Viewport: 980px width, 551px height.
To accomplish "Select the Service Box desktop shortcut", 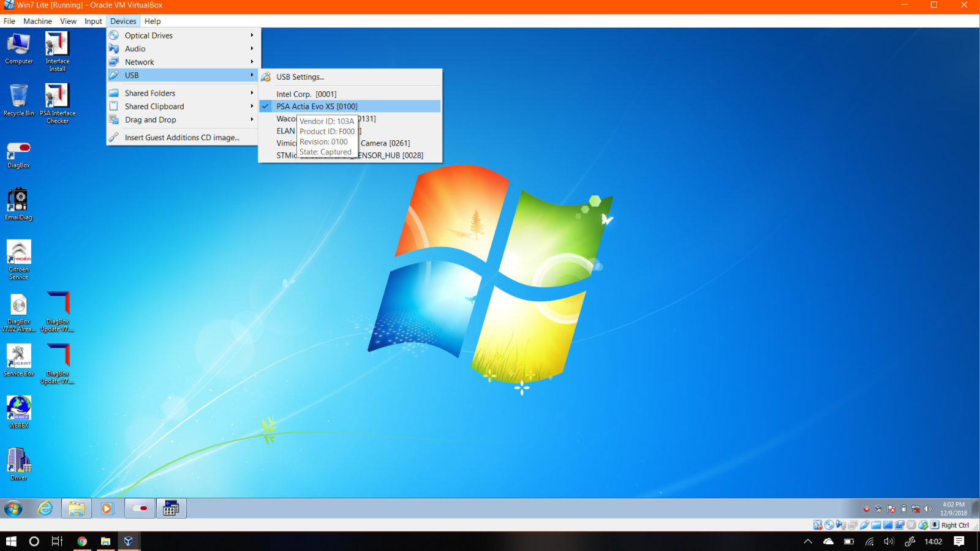I will tap(19, 361).
